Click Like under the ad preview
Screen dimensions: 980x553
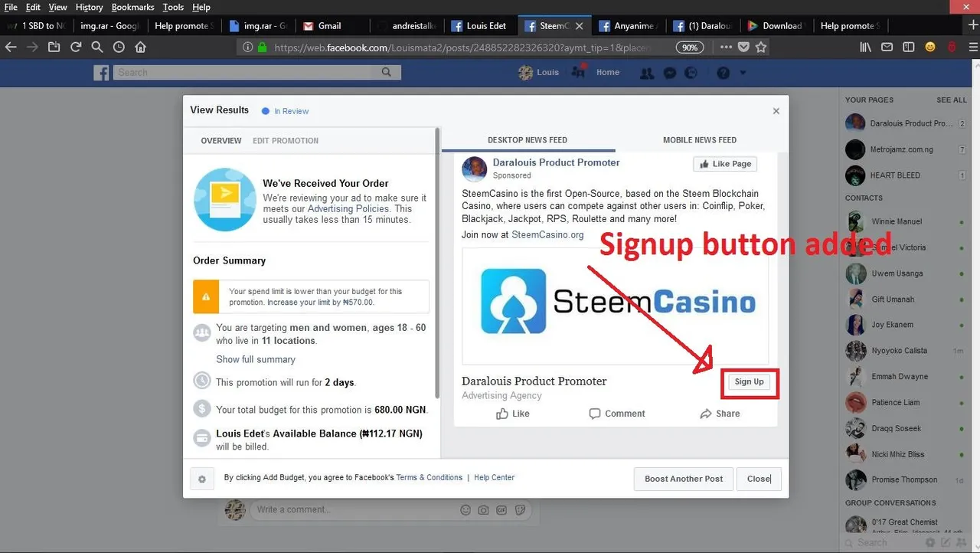(x=513, y=414)
